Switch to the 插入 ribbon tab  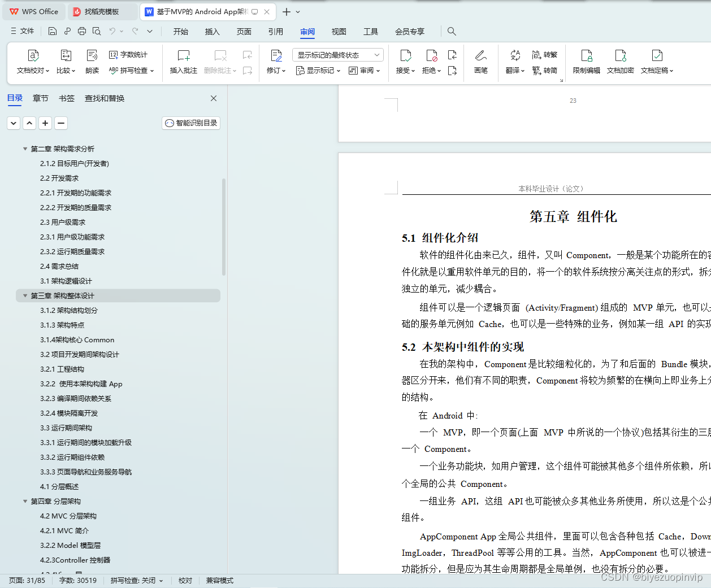213,32
